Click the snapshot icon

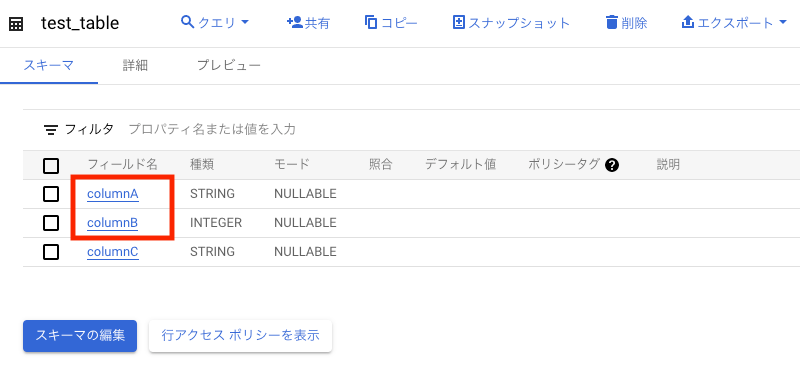[459, 22]
